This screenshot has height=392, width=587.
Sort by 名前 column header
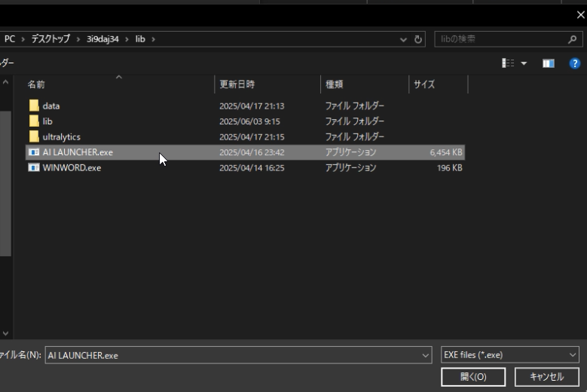tap(36, 84)
